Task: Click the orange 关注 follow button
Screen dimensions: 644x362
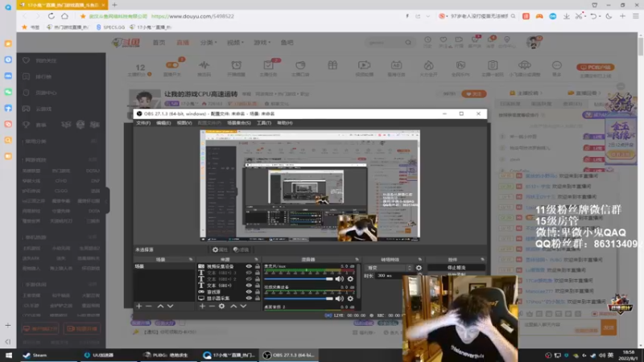Action: [473, 94]
